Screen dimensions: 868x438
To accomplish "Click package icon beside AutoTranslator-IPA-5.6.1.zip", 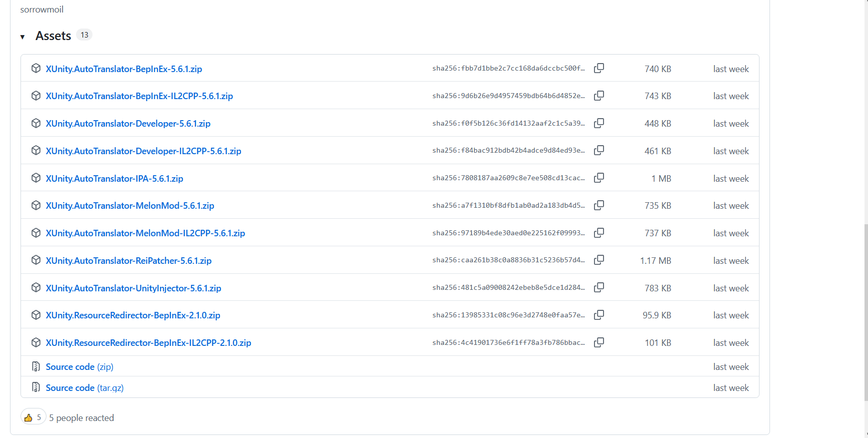I will tap(36, 178).
